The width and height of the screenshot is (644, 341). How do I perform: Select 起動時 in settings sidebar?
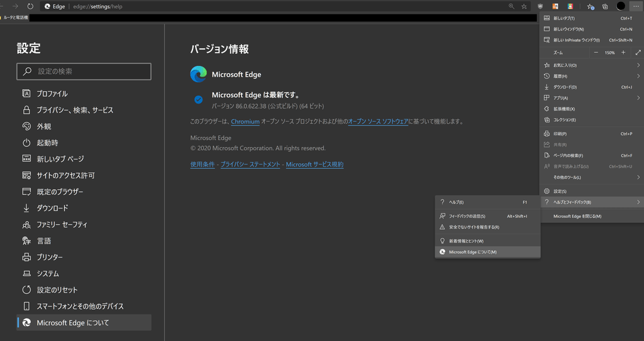point(84,143)
